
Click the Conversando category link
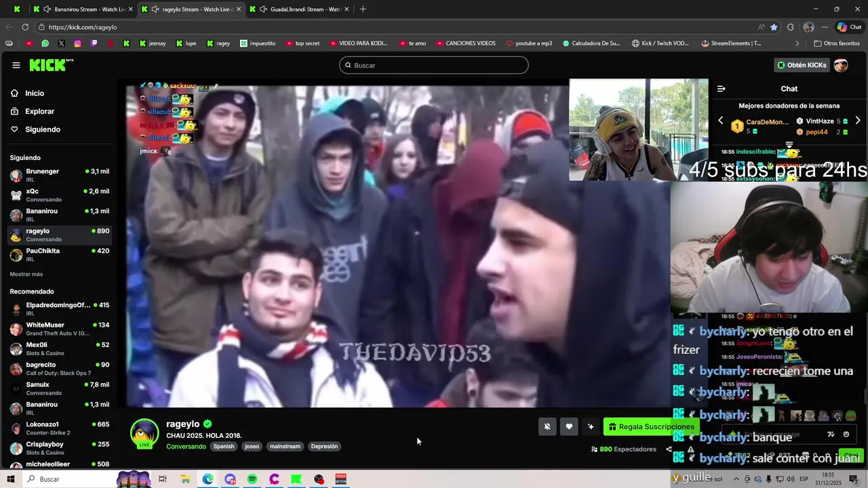pos(186,447)
